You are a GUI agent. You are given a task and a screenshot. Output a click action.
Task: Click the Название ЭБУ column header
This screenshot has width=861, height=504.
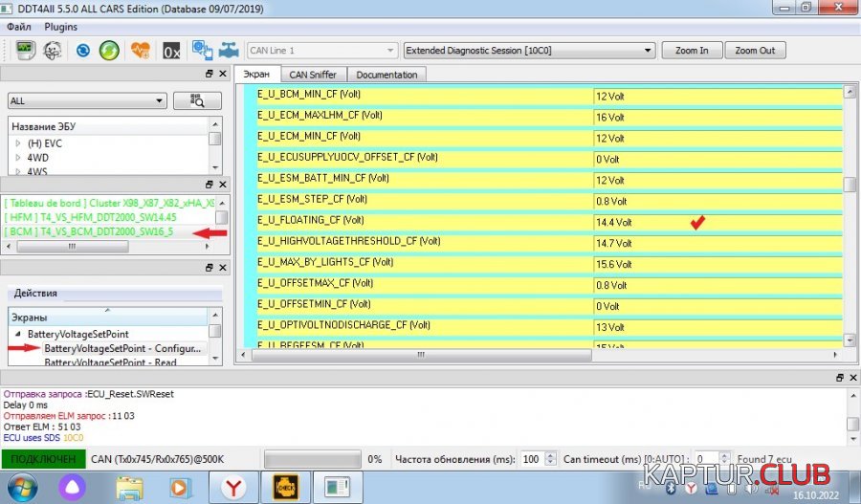point(109,127)
